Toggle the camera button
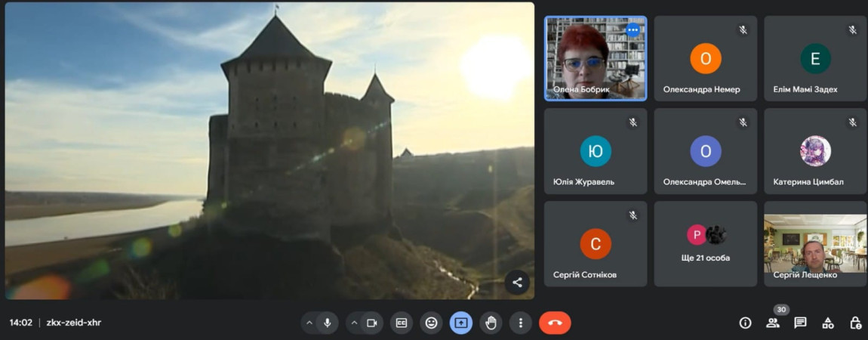The image size is (868, 340). coord(371,323)
